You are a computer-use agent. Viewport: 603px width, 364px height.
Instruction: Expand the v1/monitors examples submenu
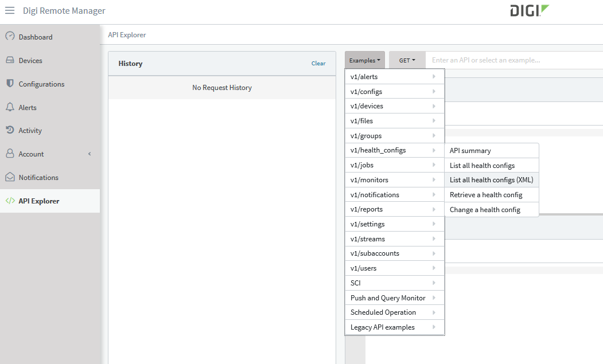[395, 180]
